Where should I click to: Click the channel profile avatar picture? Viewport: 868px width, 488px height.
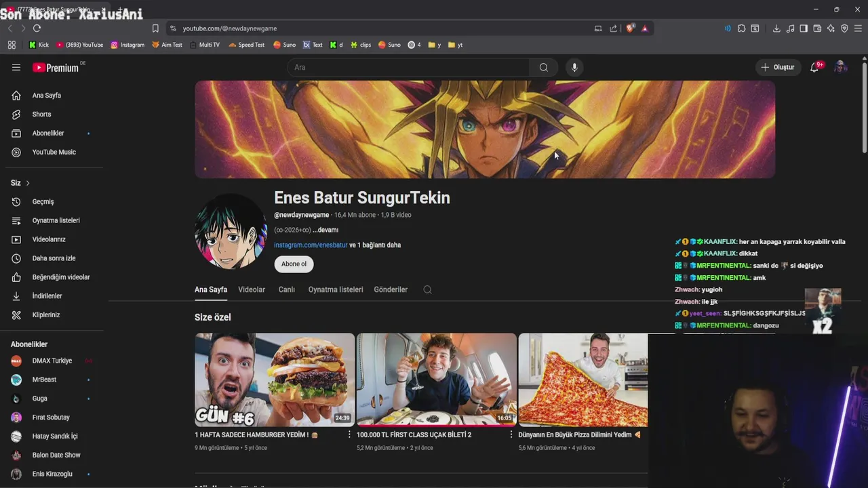coord(231,233)
